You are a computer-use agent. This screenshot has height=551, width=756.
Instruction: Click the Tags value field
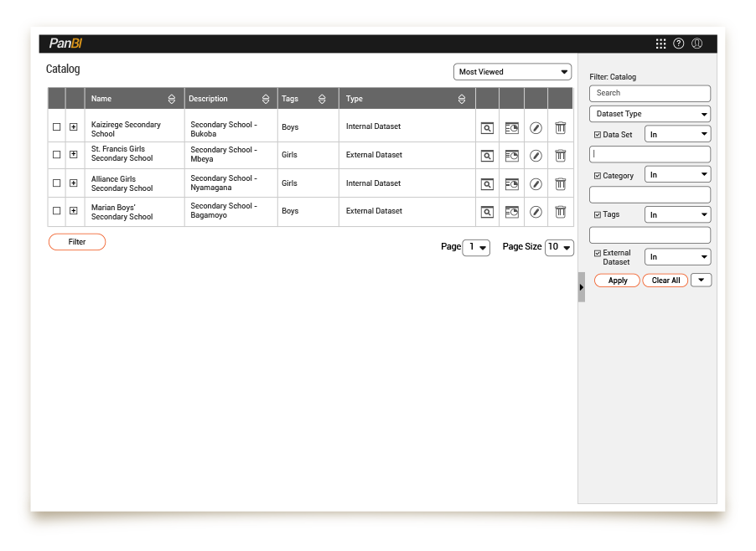point(650,235)
